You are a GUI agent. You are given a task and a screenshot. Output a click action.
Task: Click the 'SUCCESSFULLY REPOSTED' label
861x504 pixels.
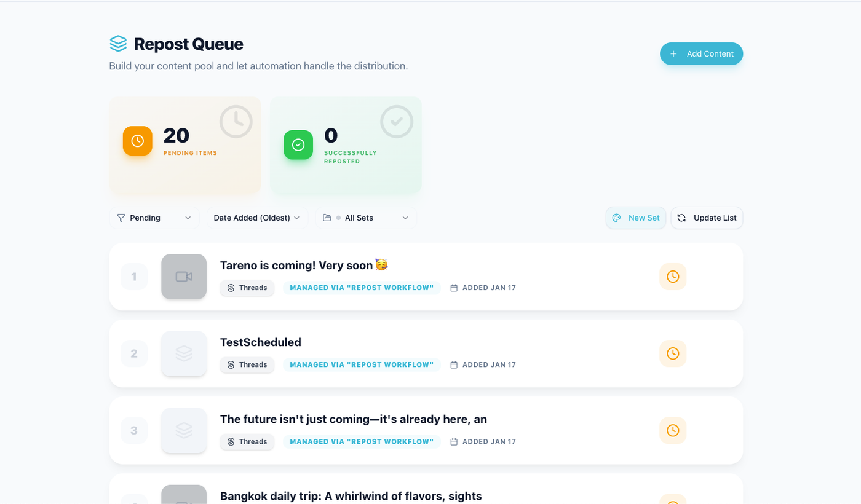click(351, 157)
